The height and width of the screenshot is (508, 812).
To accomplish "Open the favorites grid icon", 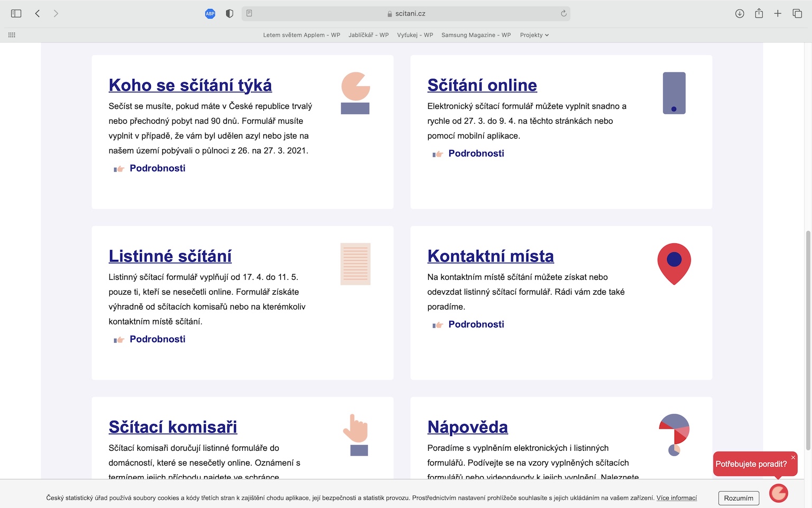I will [12, 35].
